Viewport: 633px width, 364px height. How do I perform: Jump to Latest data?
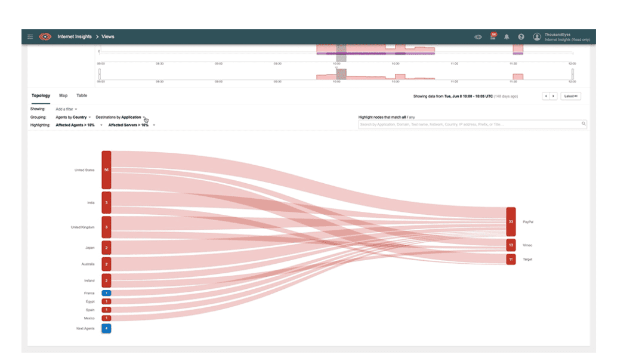(570, 96)
